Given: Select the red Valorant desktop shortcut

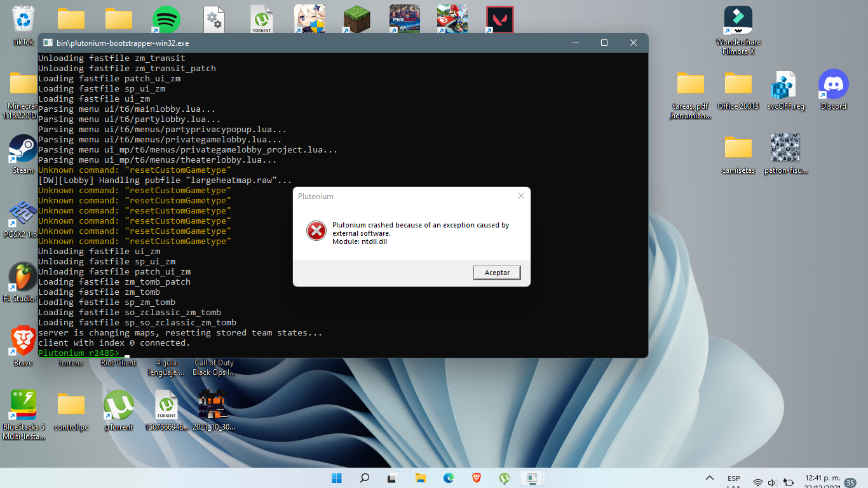Looking at the screenshot, I should click(x=500, y=20).
